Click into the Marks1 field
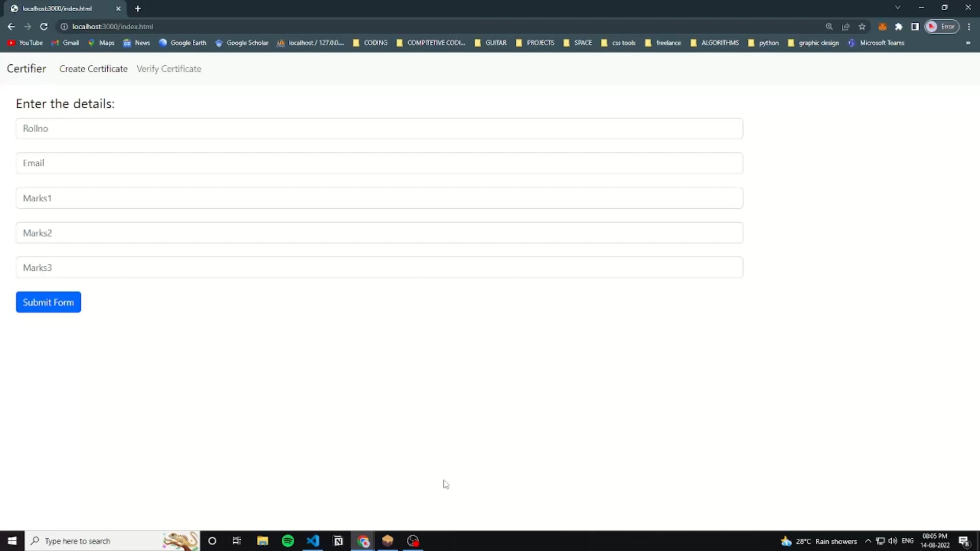The height and width of the screenshot is (551, 980). tap(379, 198)
